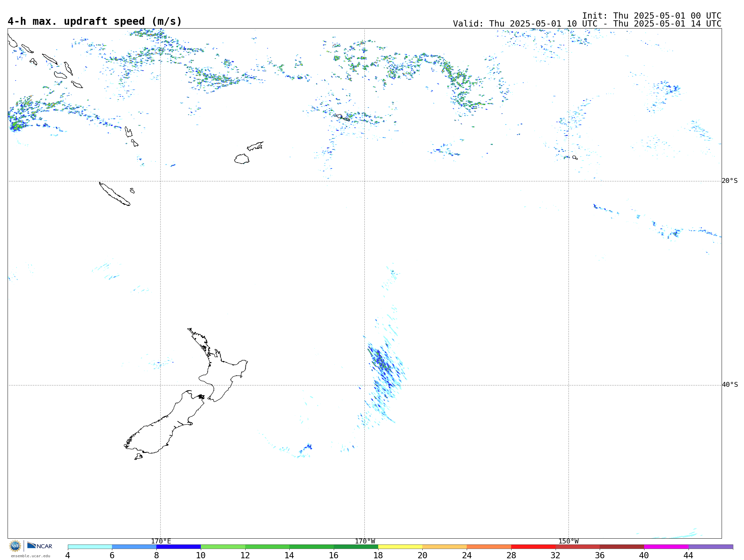This screenshot has height=560, width=744.
Task: Click the colorbar tick label 10
Action: coord(201,555)
